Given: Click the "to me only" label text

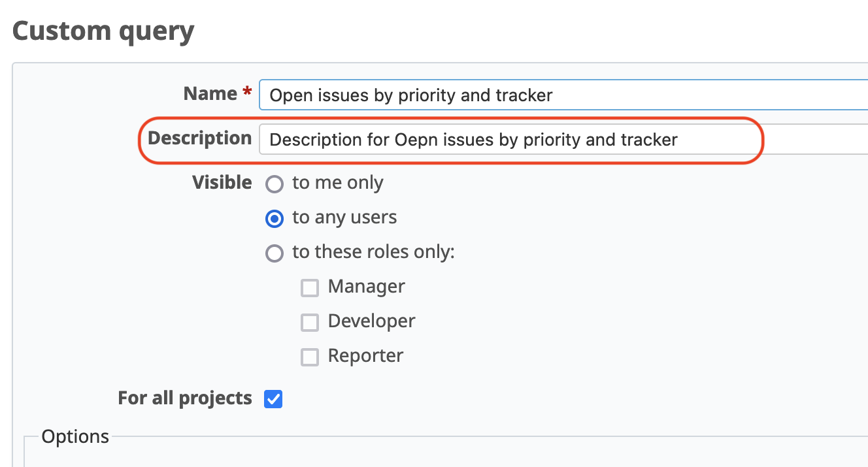Looking at the screenshot, I should point(337,183).
